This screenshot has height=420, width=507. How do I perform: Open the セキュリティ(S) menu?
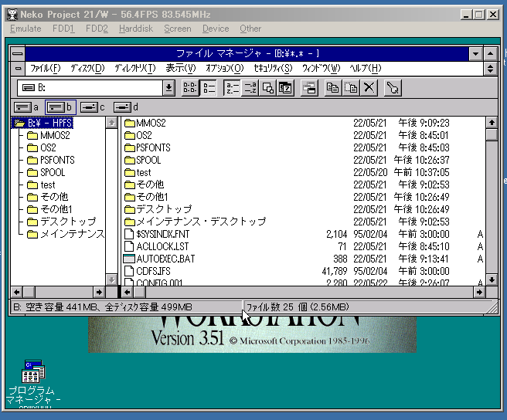coord(274,68)
